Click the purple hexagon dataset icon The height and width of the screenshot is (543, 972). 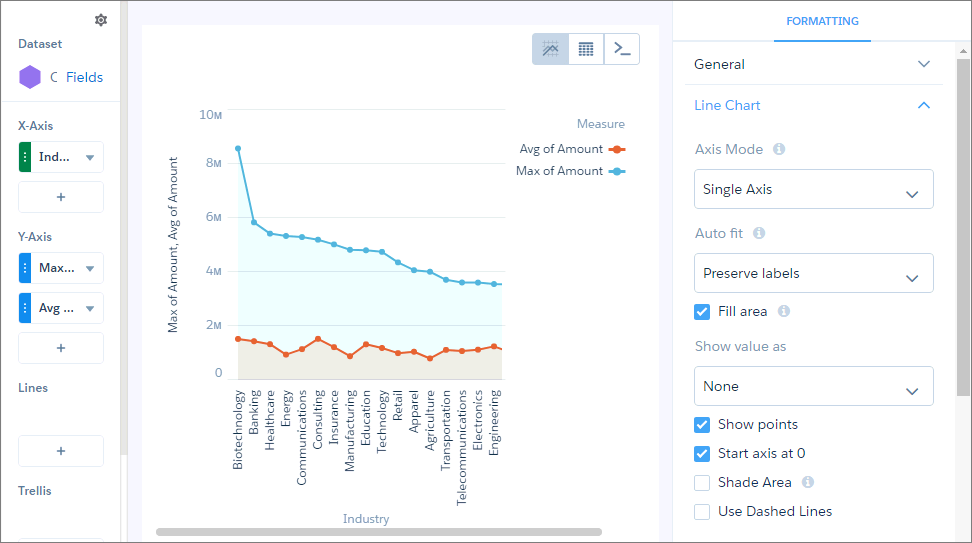30,77
